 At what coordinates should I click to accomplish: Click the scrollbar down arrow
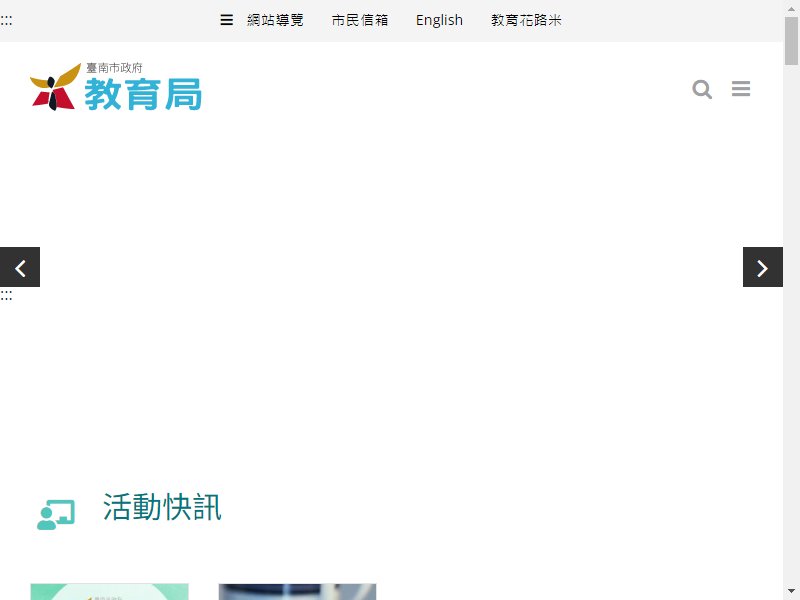click(791, 592)
